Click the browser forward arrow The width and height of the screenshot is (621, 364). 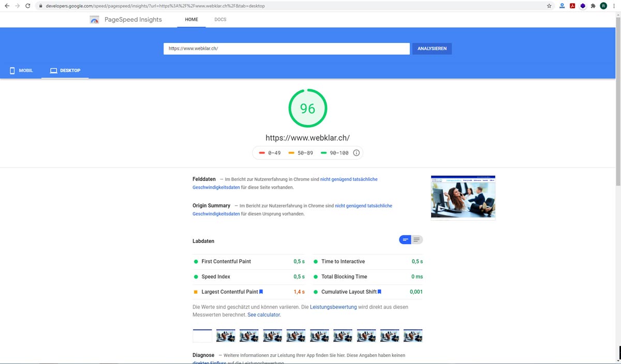(x=18, y=6)
